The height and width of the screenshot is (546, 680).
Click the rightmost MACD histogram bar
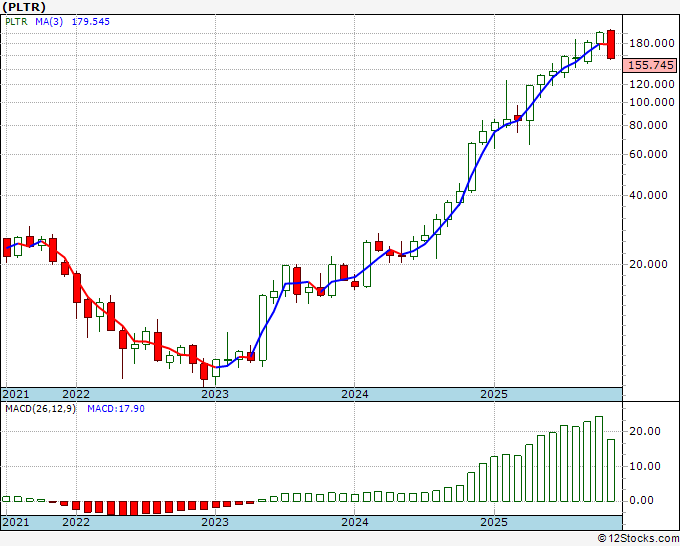point(611,471)
